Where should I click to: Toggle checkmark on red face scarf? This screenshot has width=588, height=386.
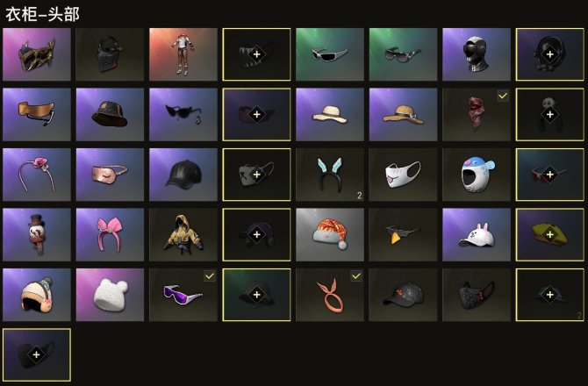503,96
